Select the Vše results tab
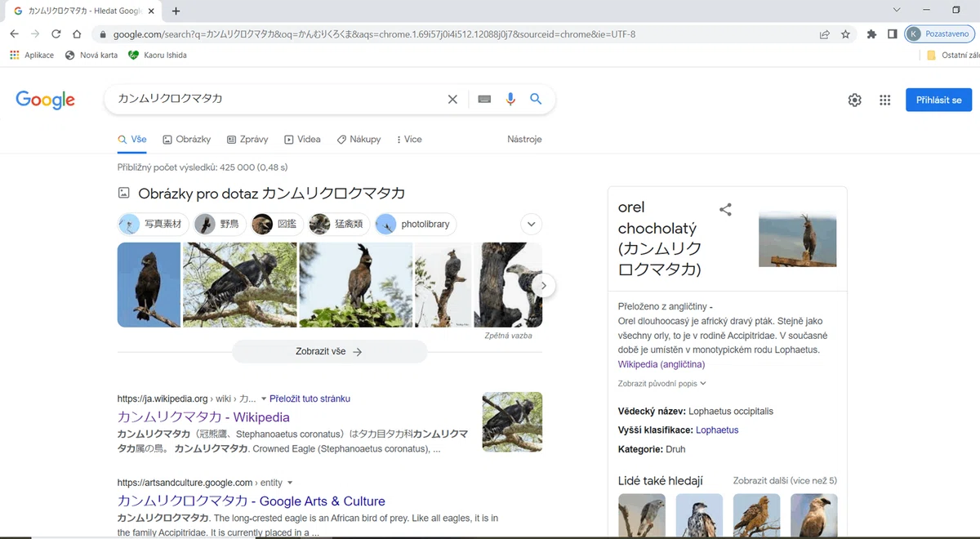980x539 pixels. [x=132, y=140]
